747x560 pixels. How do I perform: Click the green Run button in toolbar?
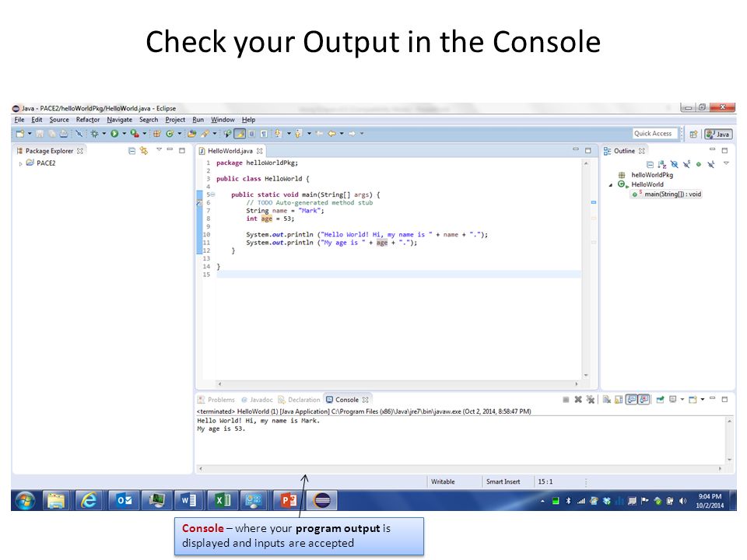coord(114,134)
